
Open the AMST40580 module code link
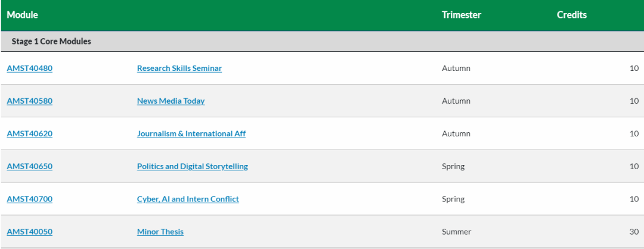coord(30,101)
